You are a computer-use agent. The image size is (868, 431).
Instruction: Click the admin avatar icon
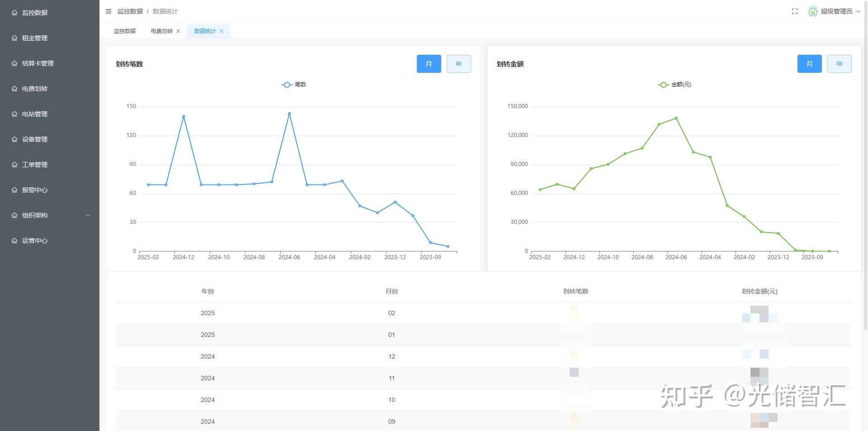(813, 11)
